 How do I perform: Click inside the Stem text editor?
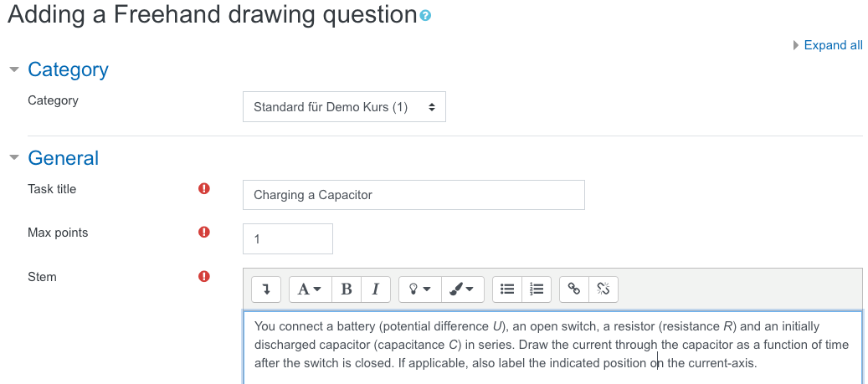pyautogui.click(x=553, y=347)
